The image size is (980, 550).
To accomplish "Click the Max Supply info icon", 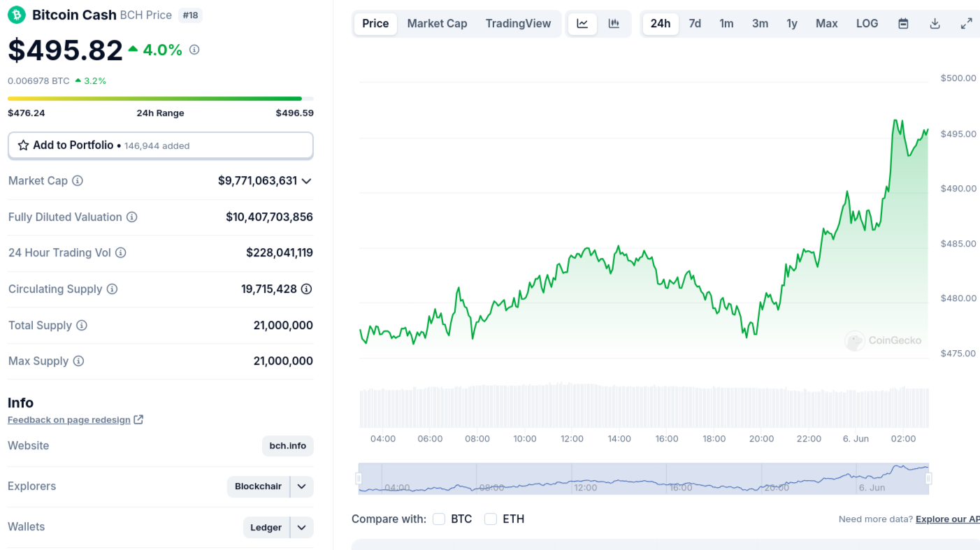I will pos(78,361).
